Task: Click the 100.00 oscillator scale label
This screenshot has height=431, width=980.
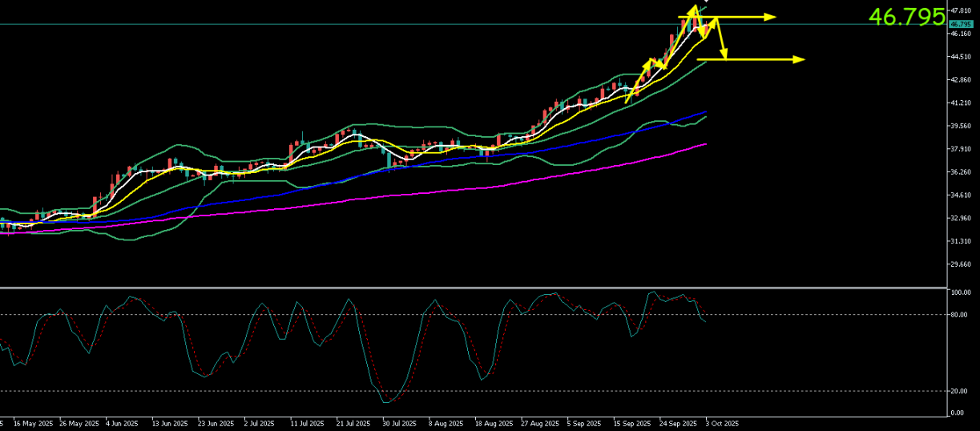Action: 962,293
